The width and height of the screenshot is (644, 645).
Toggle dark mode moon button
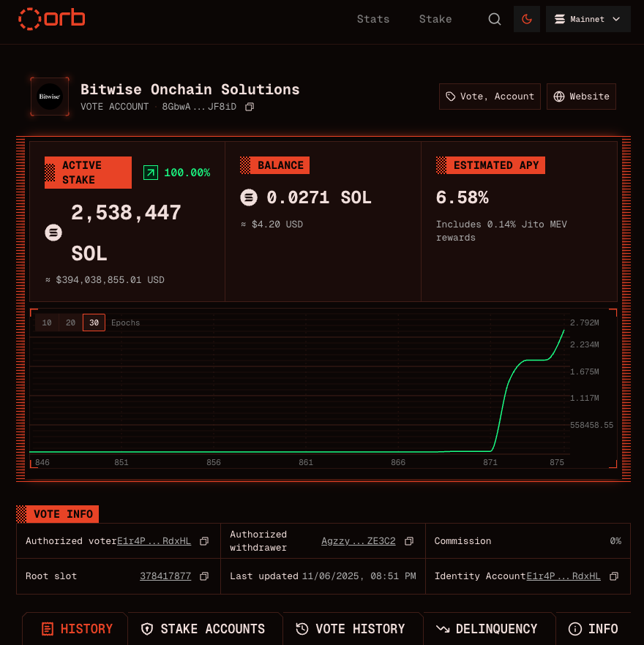coord(527,19)
